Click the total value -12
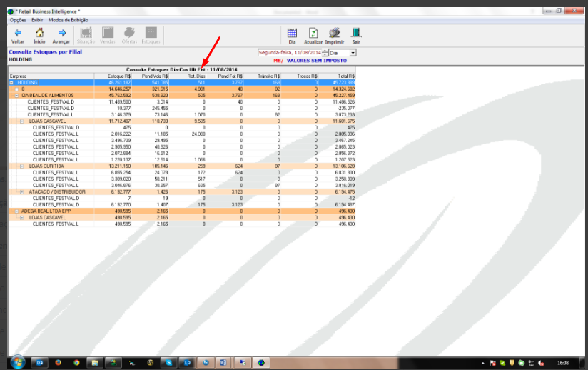This screenshot has width=588, height=370. click(351, 198)
